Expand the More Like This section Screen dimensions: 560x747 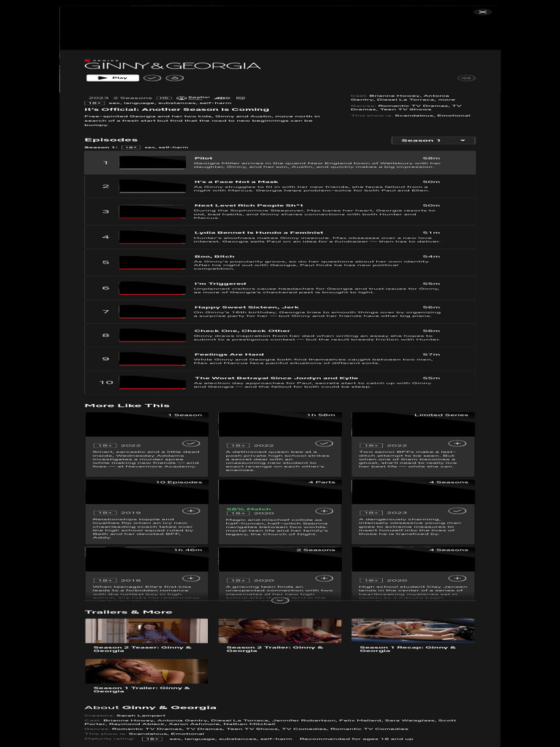(x=280, y=600)
